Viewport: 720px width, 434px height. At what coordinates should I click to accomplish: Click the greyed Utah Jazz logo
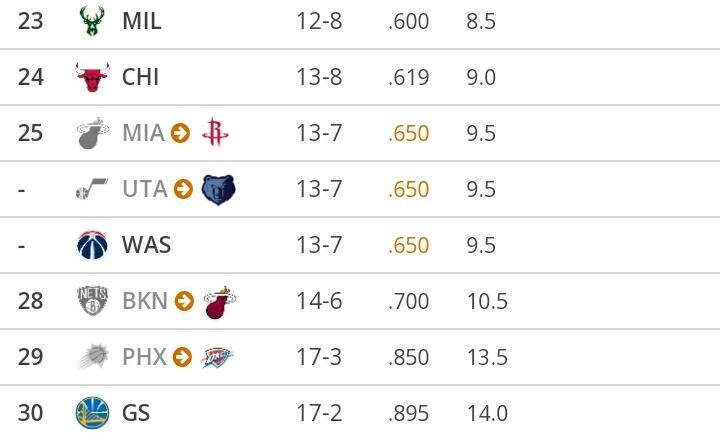pos(91,189)
